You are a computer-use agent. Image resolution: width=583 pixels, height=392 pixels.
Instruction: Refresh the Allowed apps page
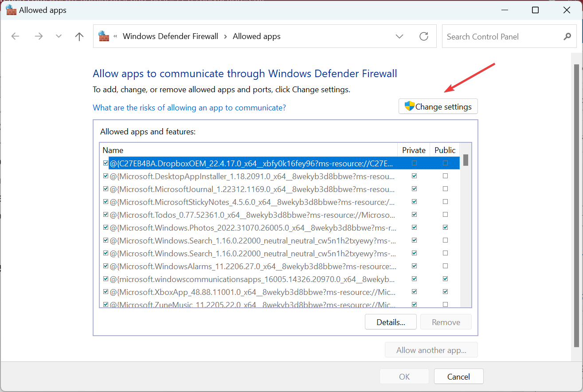424,36
